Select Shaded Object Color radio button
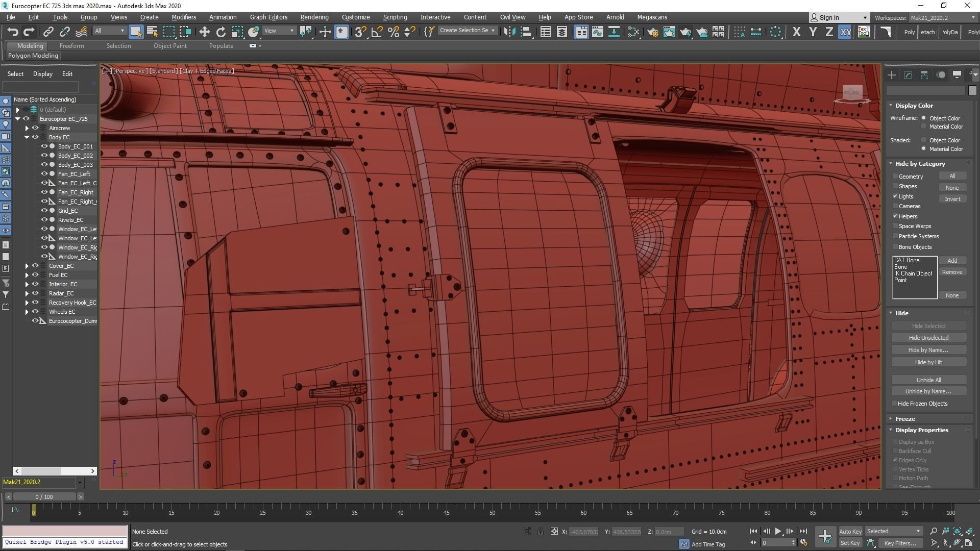980x551 pixels. point(923,140)
